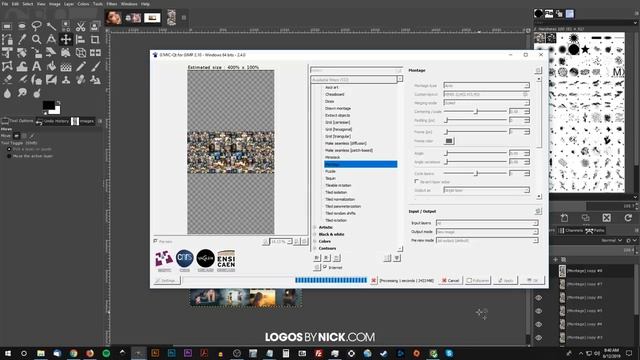Select the Crop tool
Screen dimensions: 640x360
(95, 40)
